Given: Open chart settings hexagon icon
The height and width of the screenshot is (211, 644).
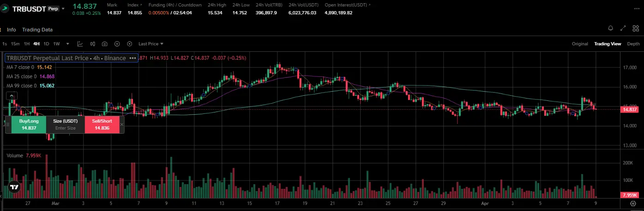Looking at the screenshot, I should pos(130,44).
